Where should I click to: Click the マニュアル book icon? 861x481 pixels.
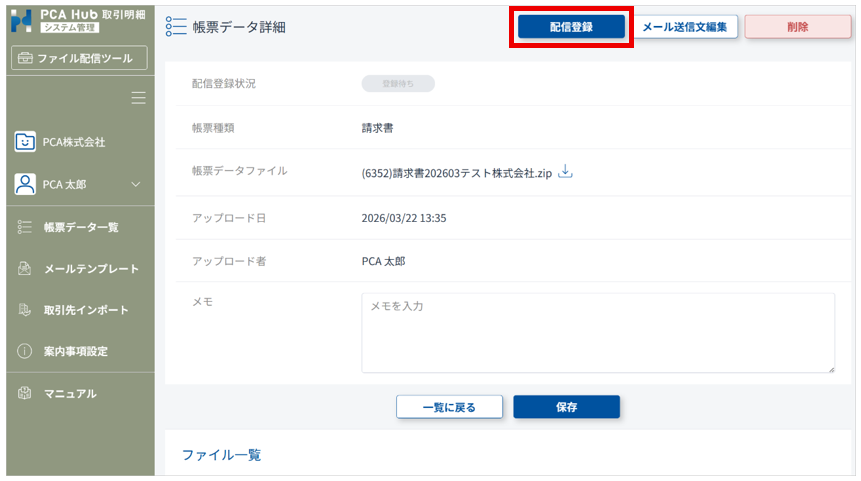point(26,393)
